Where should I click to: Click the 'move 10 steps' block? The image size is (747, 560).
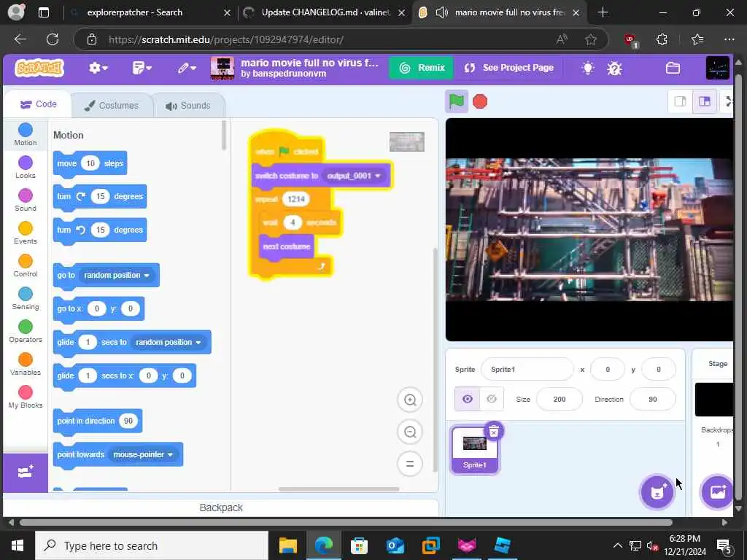(90, 164)
